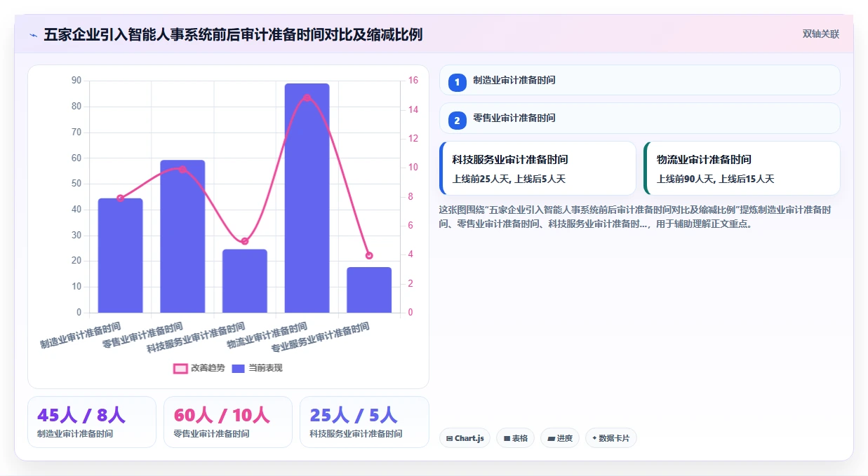The height and width of the screenshot is (476, 868).
Task: Click the 25人 / 5人 stat card
Action: pos(364,422)
